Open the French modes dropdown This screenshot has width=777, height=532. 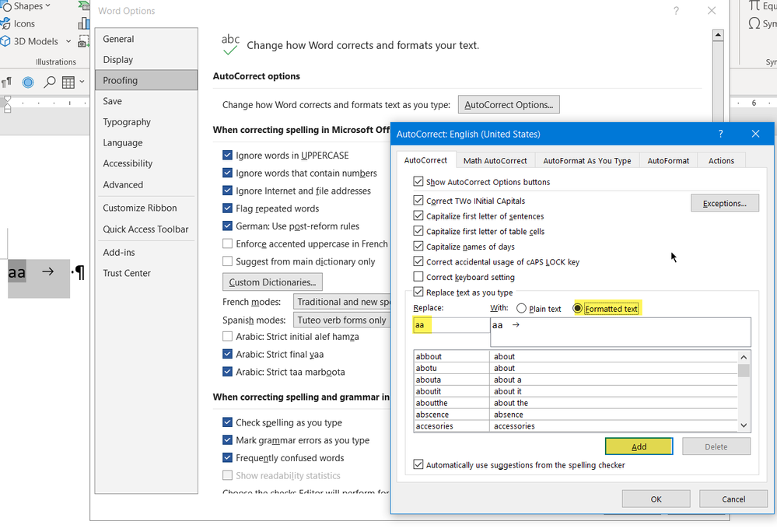342,302
